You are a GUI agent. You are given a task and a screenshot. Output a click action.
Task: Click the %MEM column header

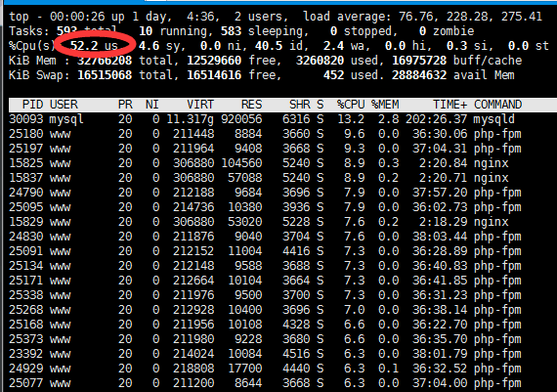(x=385, y=105)
